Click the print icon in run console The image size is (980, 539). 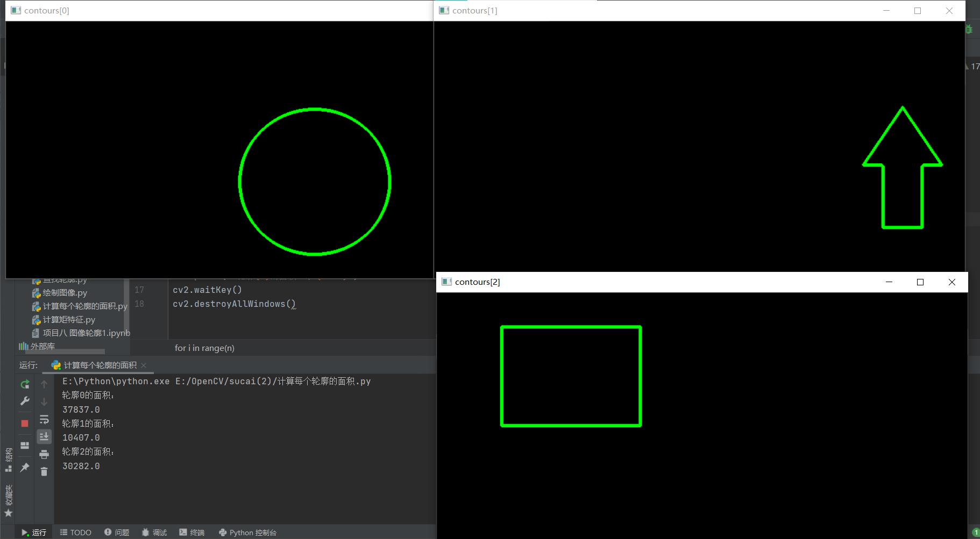coord(44,454)
